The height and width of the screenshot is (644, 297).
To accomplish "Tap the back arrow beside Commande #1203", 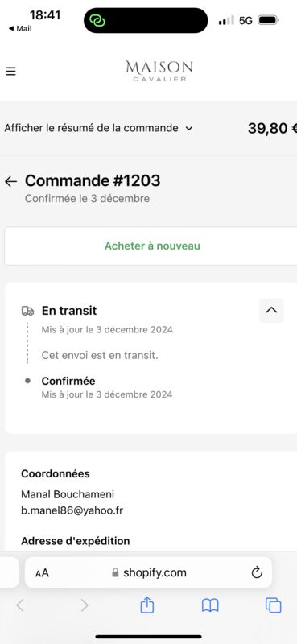I will coord(11,181).
